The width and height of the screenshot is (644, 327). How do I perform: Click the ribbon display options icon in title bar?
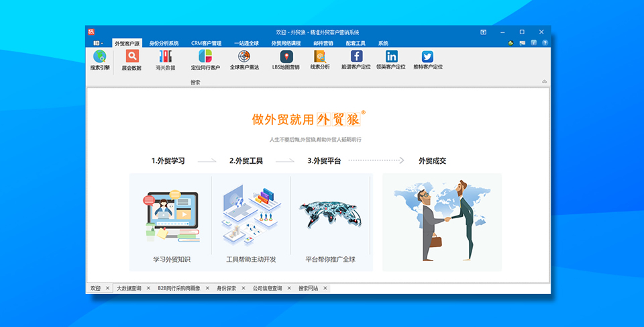tap(484, 32)
